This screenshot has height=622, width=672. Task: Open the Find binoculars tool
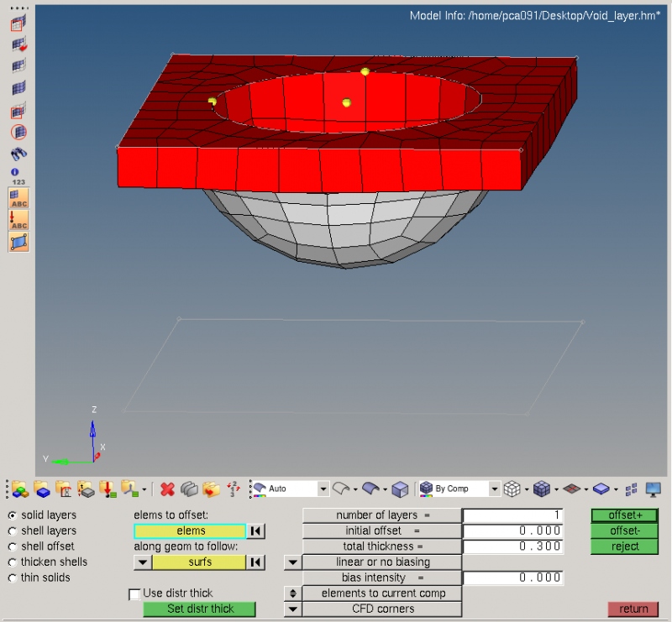click(18, 154)
